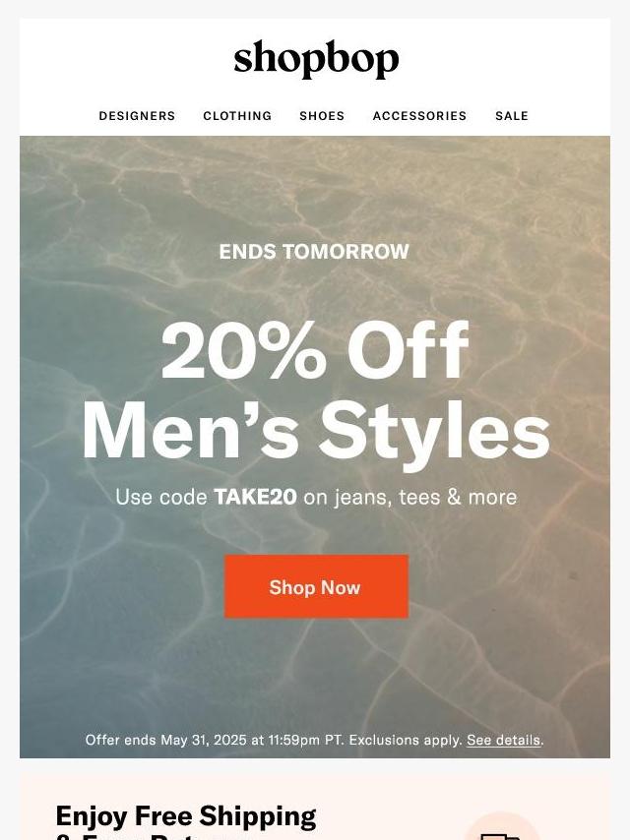
Task: Click the shopbop logo
Action: click(316, 59)
